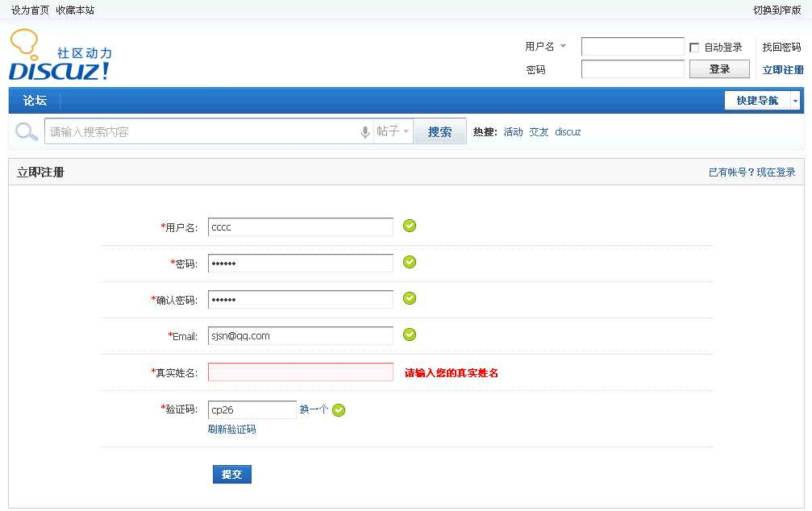
Task: Click the microphone voice search icon
Action: click(365, 132)
